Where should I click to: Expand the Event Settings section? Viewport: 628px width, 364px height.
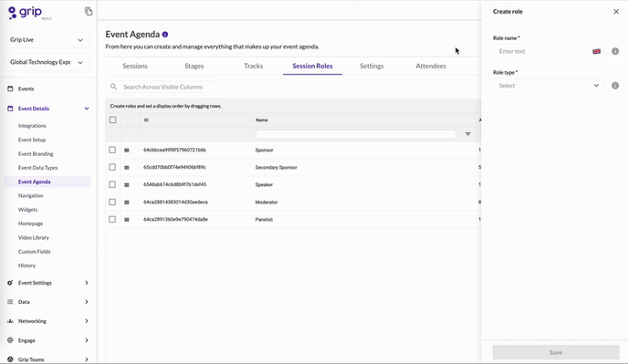[x=48, y=283]
